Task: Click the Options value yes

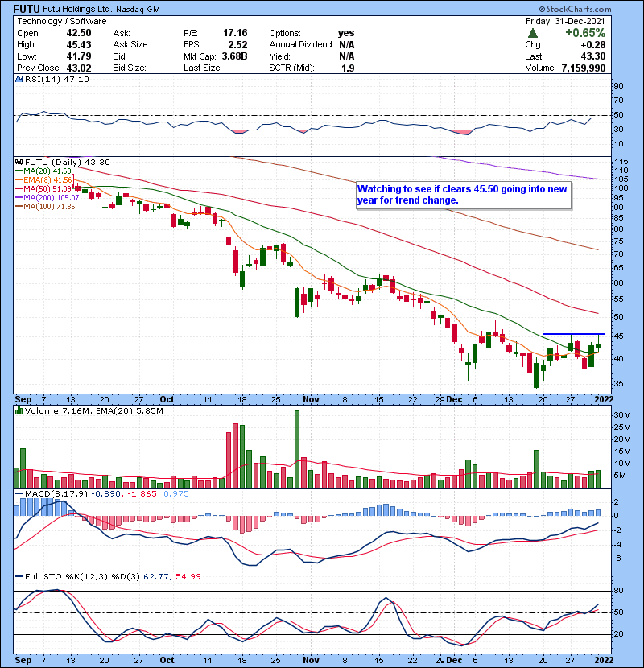Action: 346,33
